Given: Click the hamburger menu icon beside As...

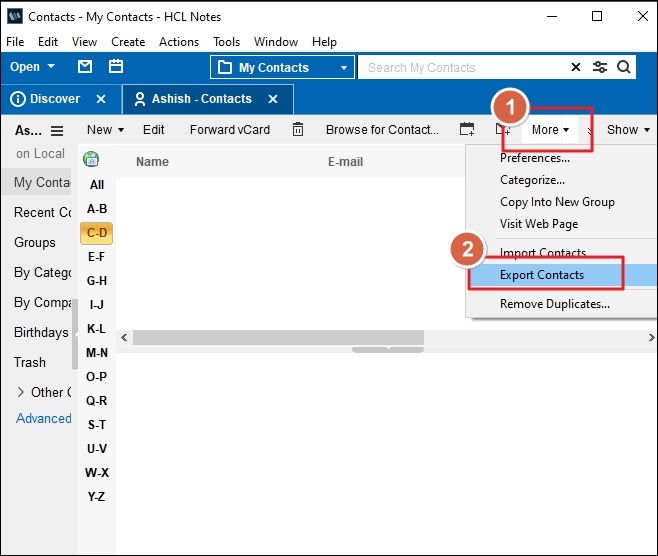Looking at the screenshot, I should (x=57, y=131).
